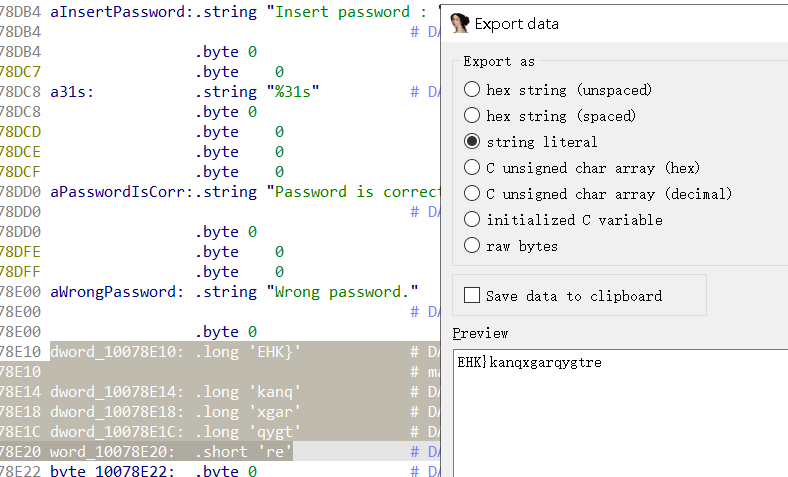788x477 pixels.
Task: Click the byte_10078E22 label
Action: 112,471
